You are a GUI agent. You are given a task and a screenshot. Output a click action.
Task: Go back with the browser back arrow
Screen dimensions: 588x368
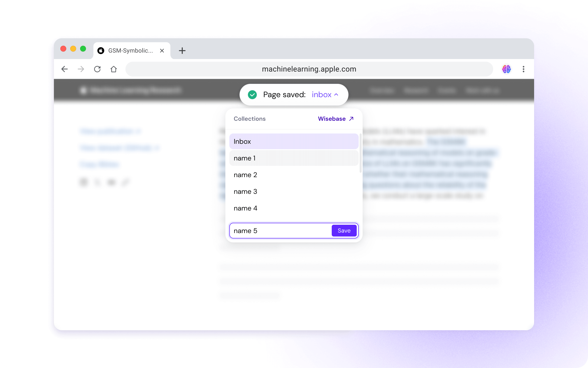pos(64,69)
